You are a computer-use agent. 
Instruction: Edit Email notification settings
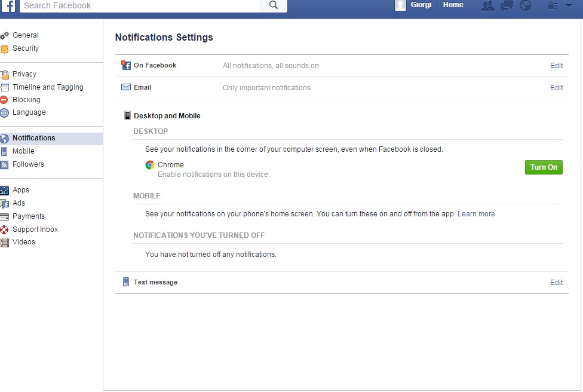556,88
